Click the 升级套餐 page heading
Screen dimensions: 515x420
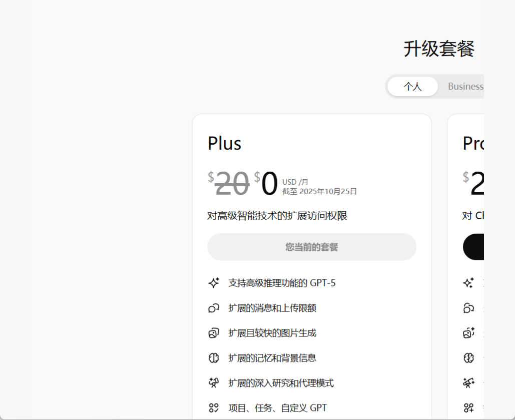[x=439, y=49]
